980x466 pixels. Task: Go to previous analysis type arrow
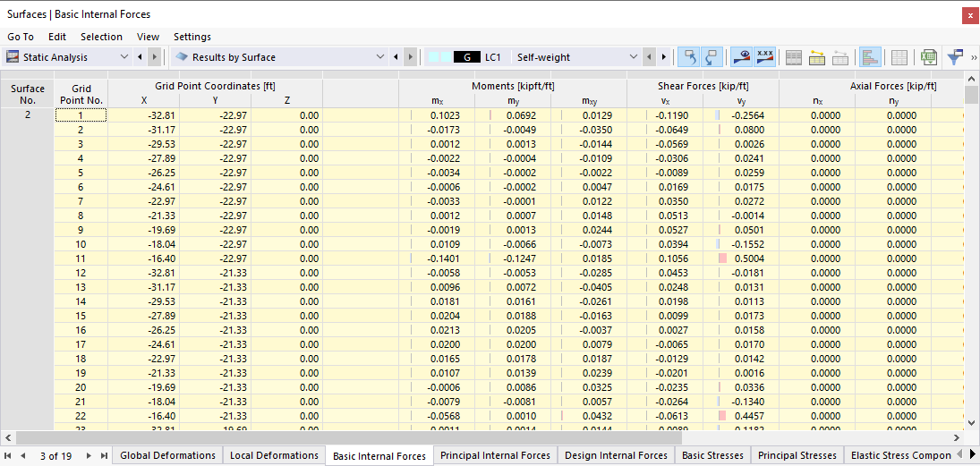(x=140, y=57)
